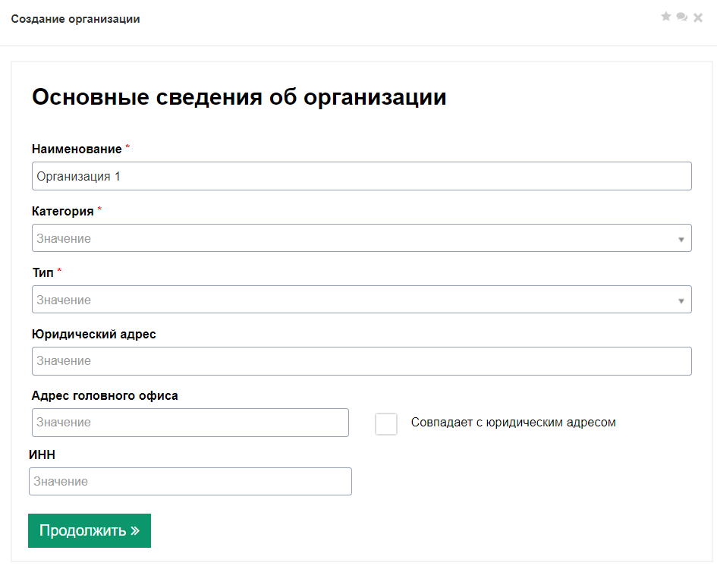Click into the Юридический адрес field
Screen dimensions: 717x588
click(x=361, y=361)
